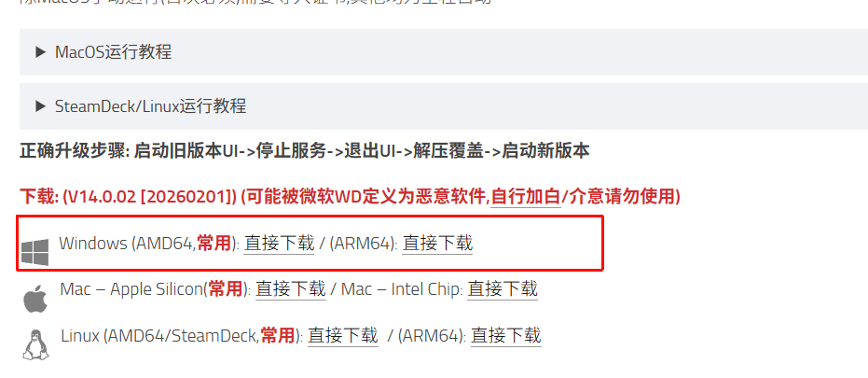
Task: Expand the SteamDeck/Linux运行教程 disclosure triangle
Action: (x=40, y=105)
